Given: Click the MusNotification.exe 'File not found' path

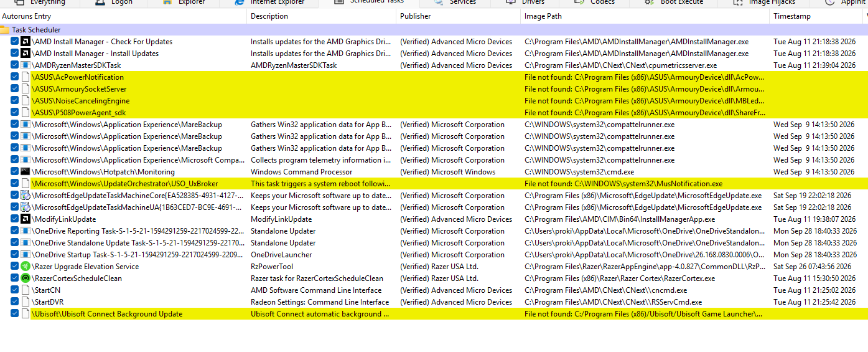Looking at the screenshot, I should pyautogui.click(x=623, y=184).
